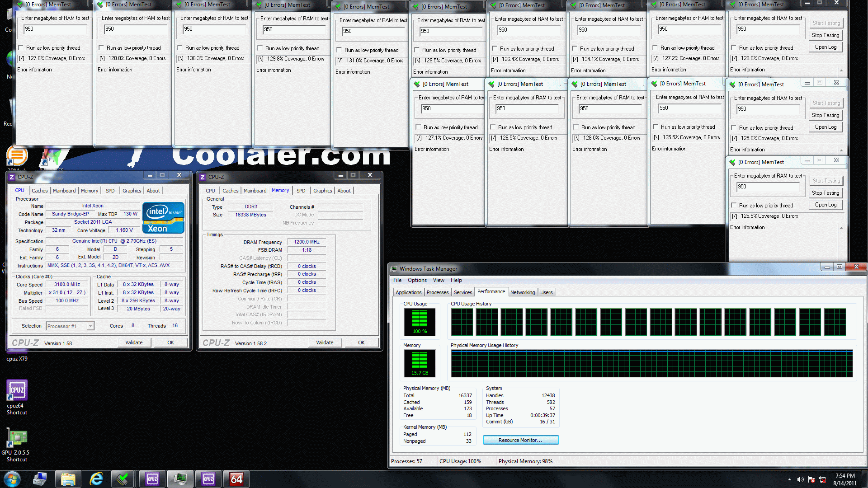Screen dimensions: 868x488
Task: Click the Memory 15.7 GB gauge
Action: [419, 363]
